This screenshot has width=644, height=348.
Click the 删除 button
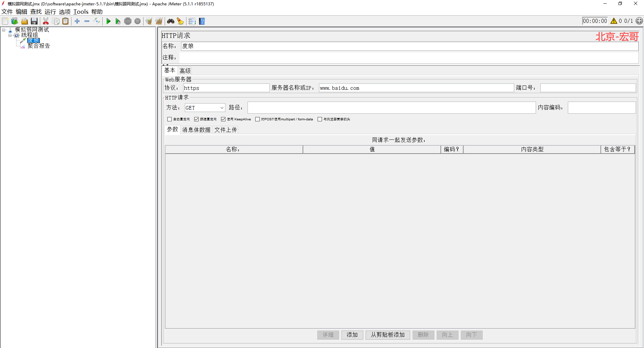click(423, 335)
